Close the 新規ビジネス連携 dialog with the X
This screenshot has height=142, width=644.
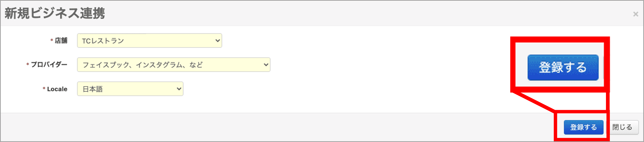(635, 14)
